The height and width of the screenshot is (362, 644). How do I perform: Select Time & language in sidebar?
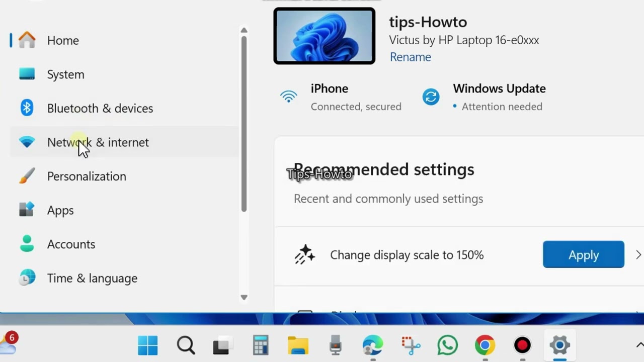click(x=123, y=278)
